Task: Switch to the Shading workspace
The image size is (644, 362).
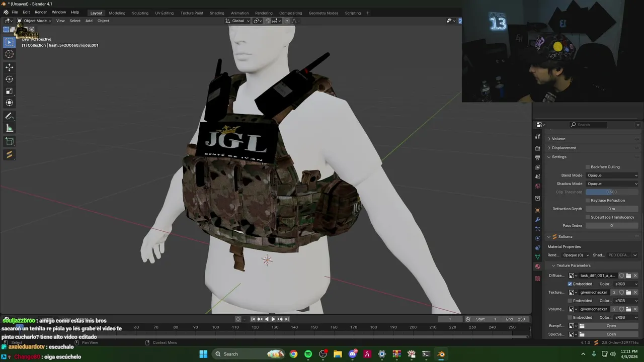Action: (x=217, y=13)
